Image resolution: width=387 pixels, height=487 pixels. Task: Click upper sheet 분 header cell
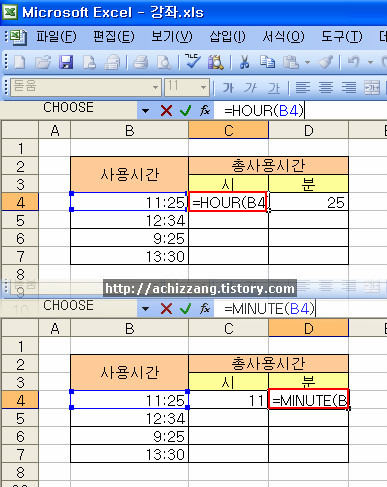[308, 184]
